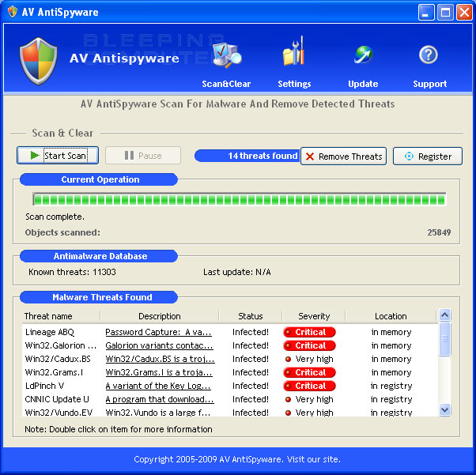The width and height of the screenshot is (476, 475).
Task: Click the Last update: N/A text
Action: coord(236,272)
